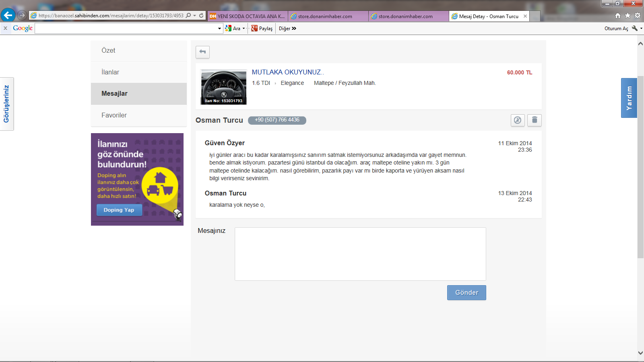
Task: Click the block user icon beside the trash
Action: pyautogui.click(x=518, y=120)
